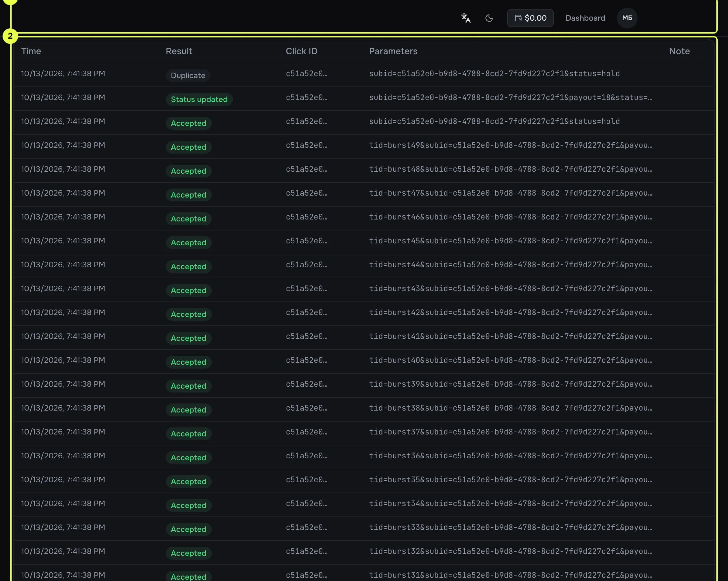Click the tid=burst42 parameters cell
This screenshot has height=581, width=728.
point(511,312)
